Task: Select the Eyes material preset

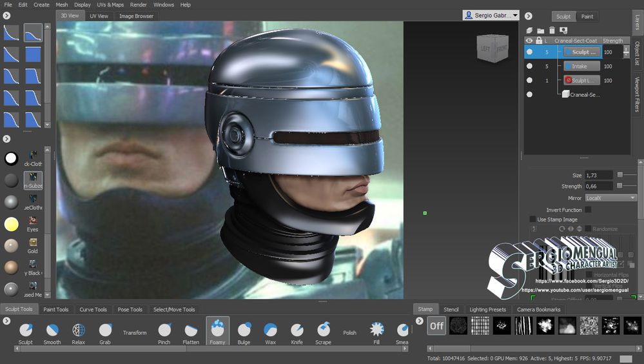Action: tap(32, 224)
